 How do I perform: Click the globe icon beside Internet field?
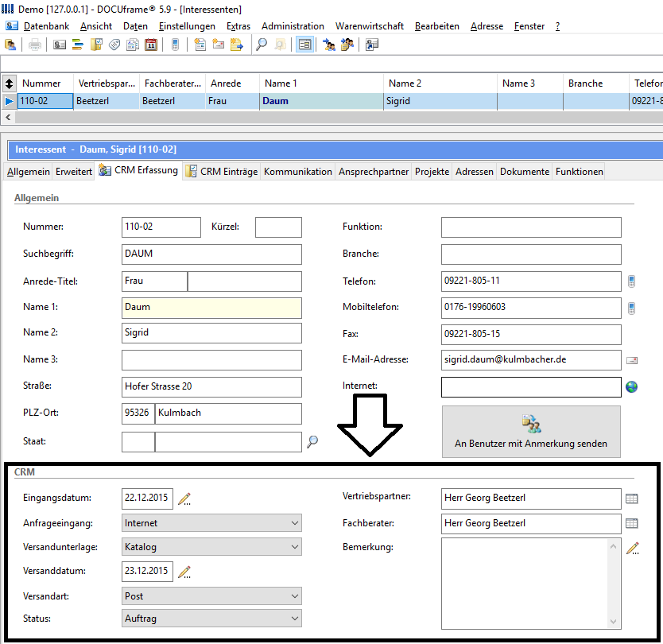pos(632,386)
